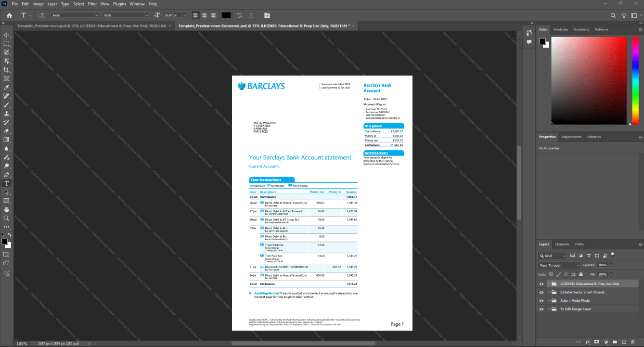Open the Layer menu
This screenshot has height=347, width=644.
click(52, 4)
